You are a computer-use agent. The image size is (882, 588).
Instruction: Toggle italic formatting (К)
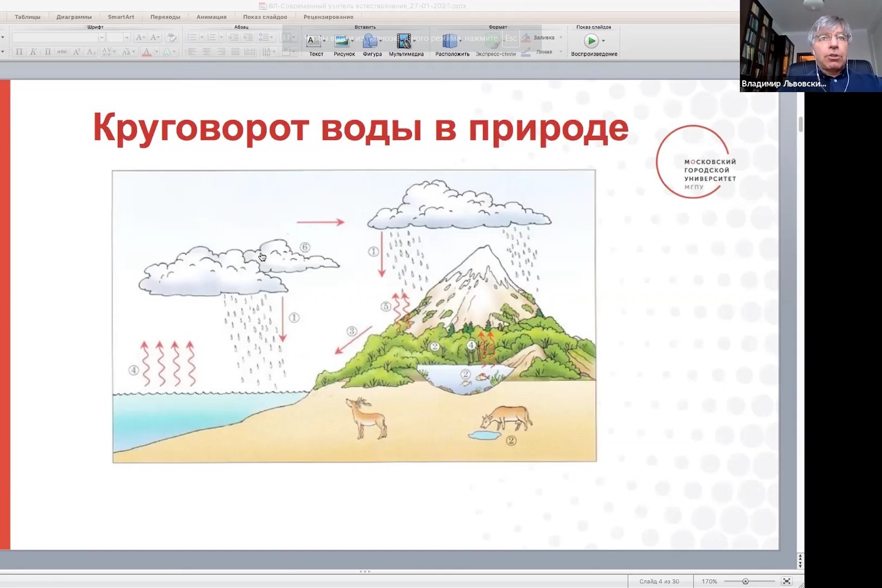pyautogui.click(x=33, y=52)
